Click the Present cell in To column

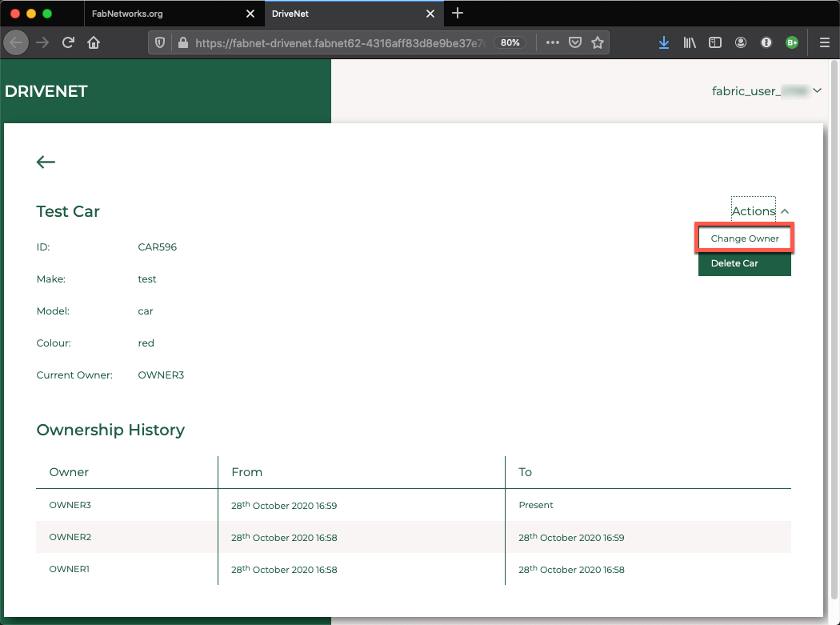click(536, 505)
